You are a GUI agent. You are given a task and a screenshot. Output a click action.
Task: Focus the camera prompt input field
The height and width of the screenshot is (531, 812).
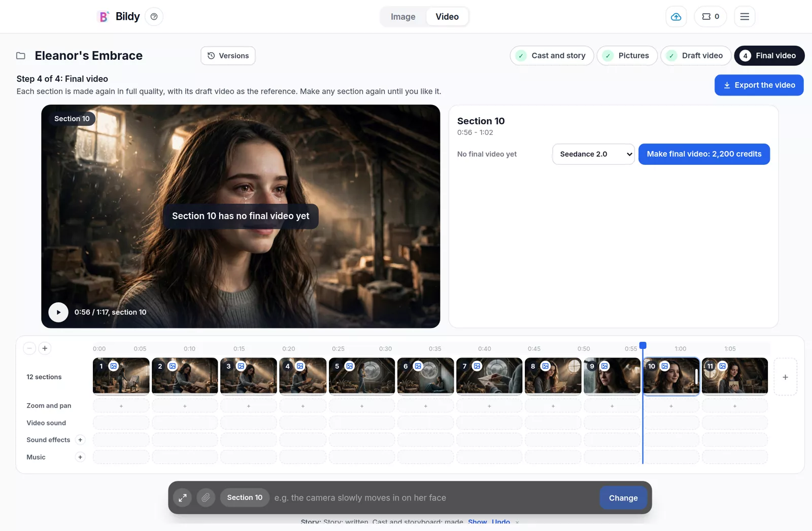[x=434, y=498]
